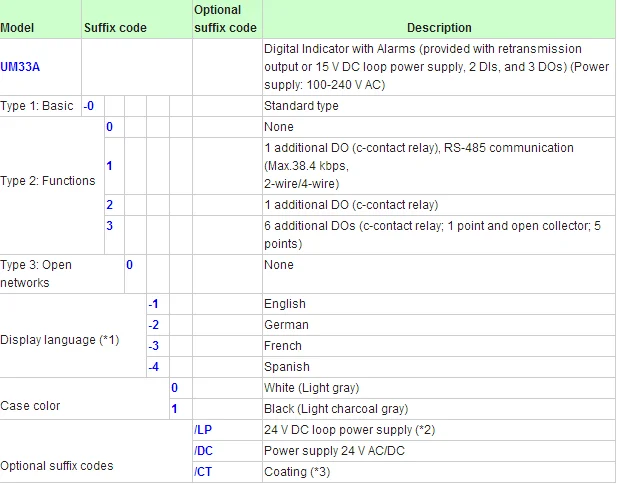Image resolution: width=617 pixels, height=484 pixels.
Task: Click the /CT coating suffix code
Action: pos(202,471)
